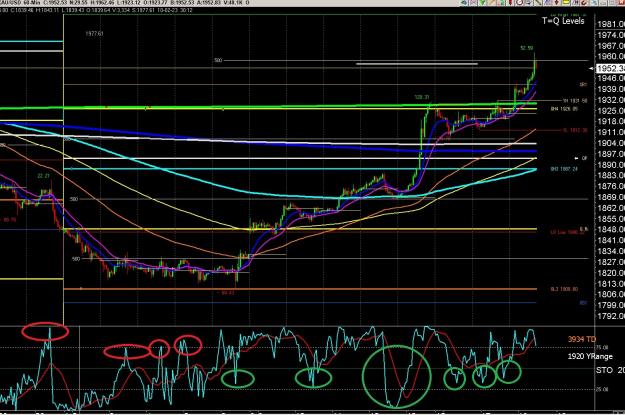Click the orange 3934 TD label
The image size is (625, 415).
click(x=582, y=339)
